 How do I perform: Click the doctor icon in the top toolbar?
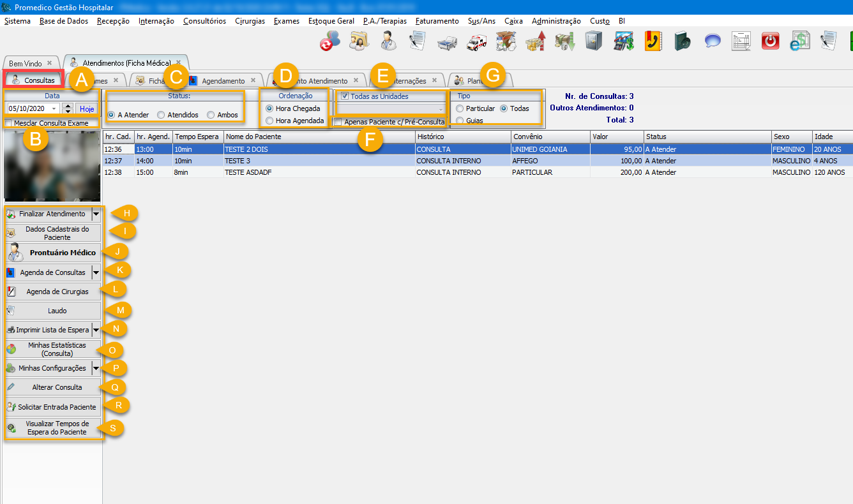[x=388, y=41]
